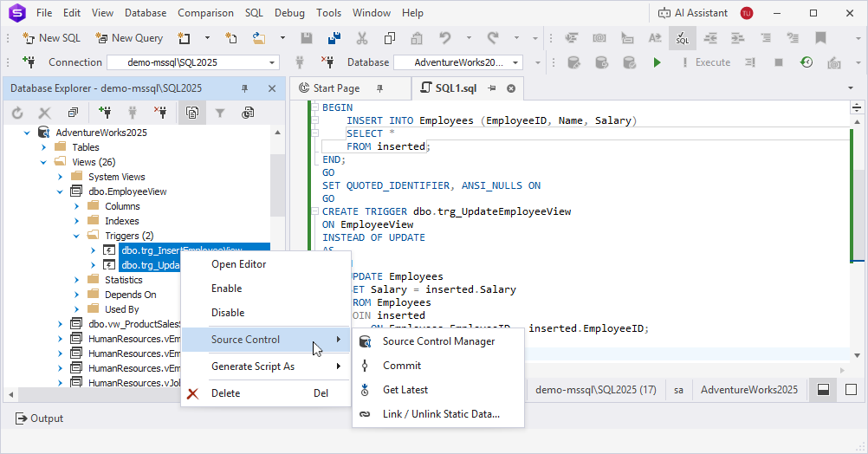The height and width of the screenshot is (454, 868).
Task: Collapse the CREATE TRIGGER code fold marker
Action: click(315, 211)
